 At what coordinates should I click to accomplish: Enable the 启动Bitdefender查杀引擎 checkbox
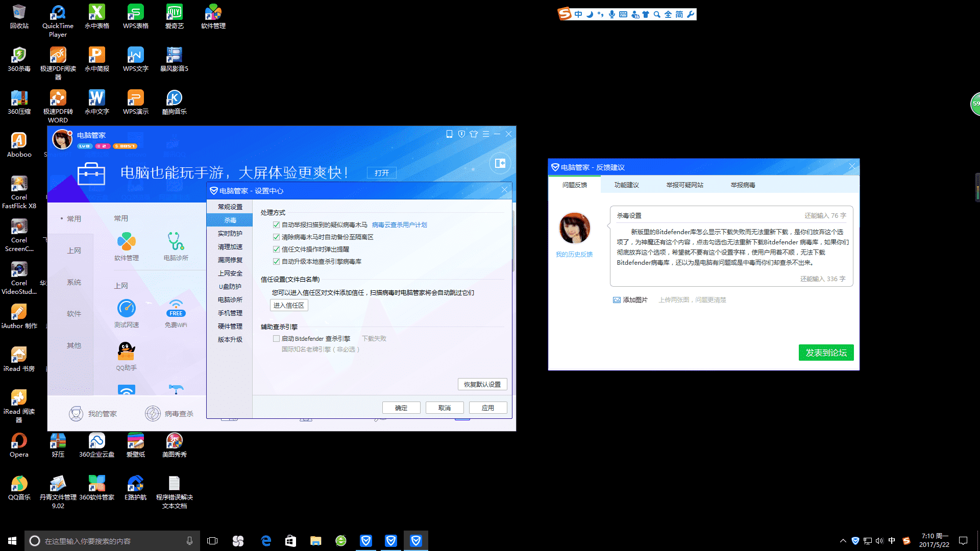point(276,338)
